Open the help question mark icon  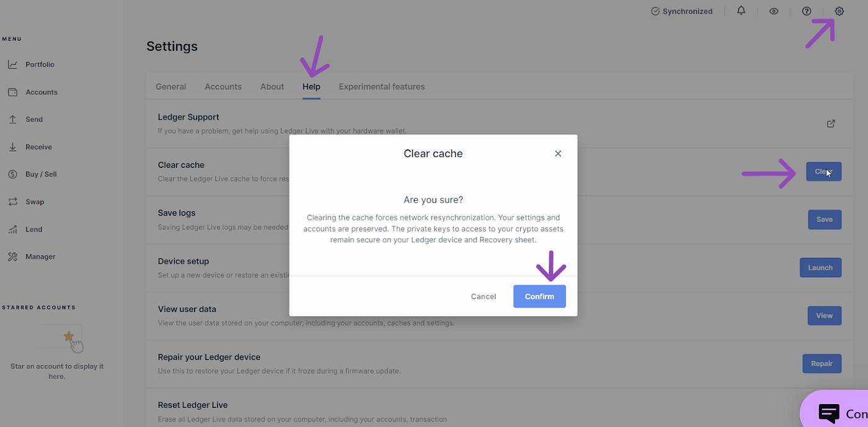pyautogui.click(x=807, y=11)
